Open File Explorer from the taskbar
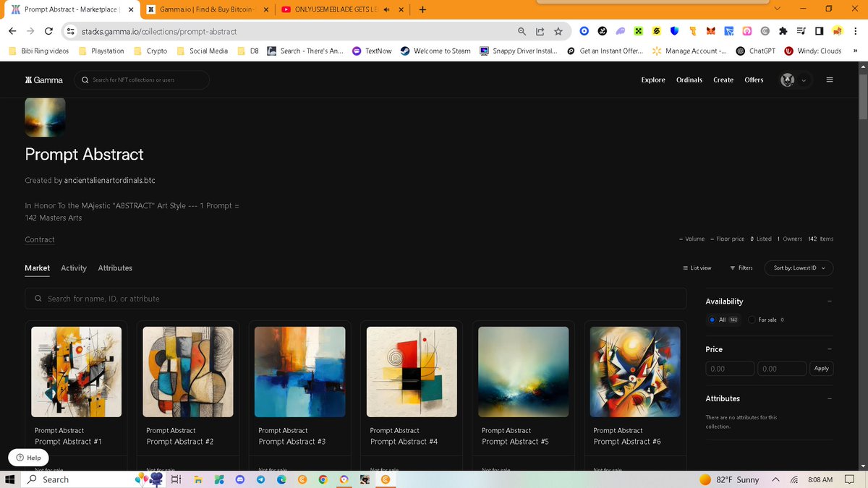This screenshot has height=488, width=868. (x=197, y=479)
